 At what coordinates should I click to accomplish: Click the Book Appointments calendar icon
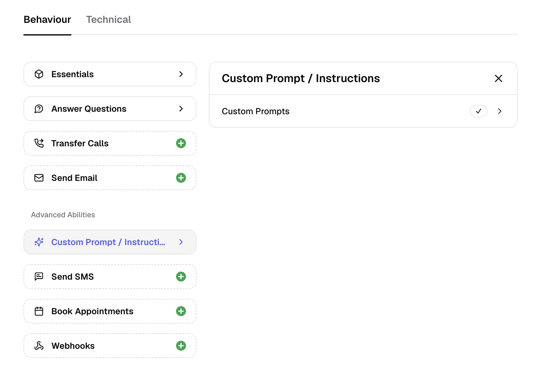(39, 311)
